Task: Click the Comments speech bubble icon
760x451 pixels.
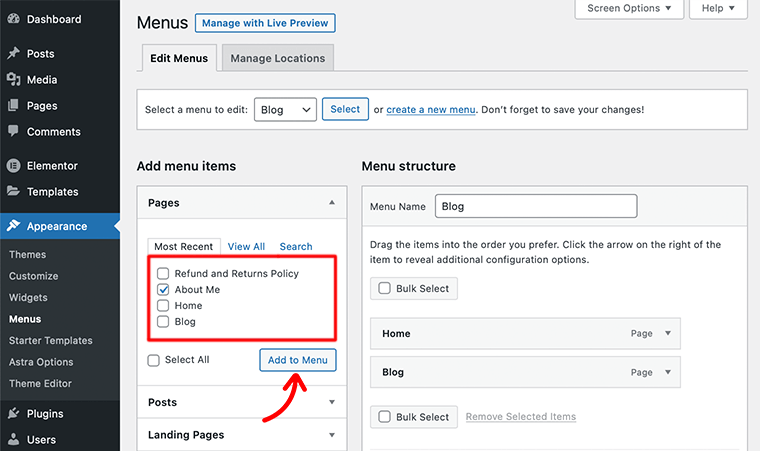Action: coord(14,131)
